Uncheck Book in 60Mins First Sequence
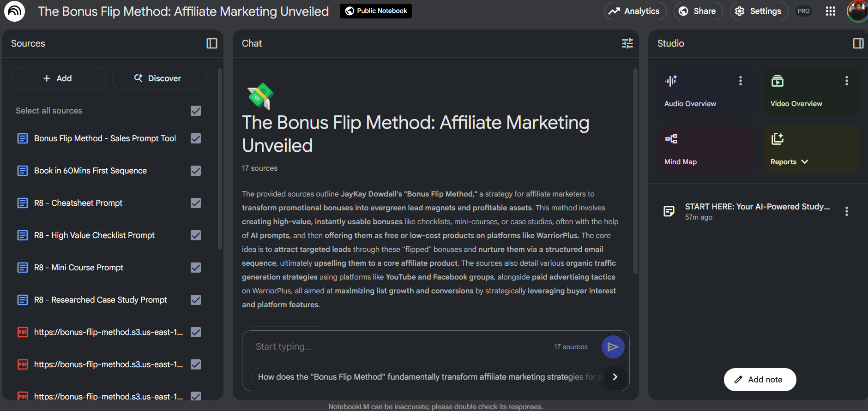The image size is (868, 411). (196, 171)
